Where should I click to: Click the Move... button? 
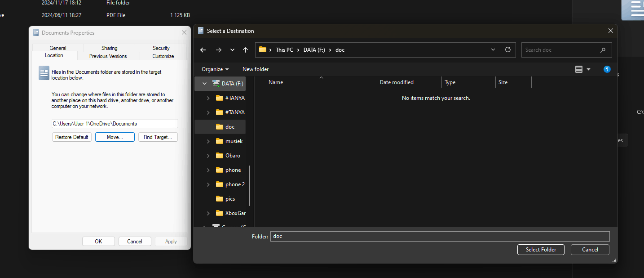(115, 137)
